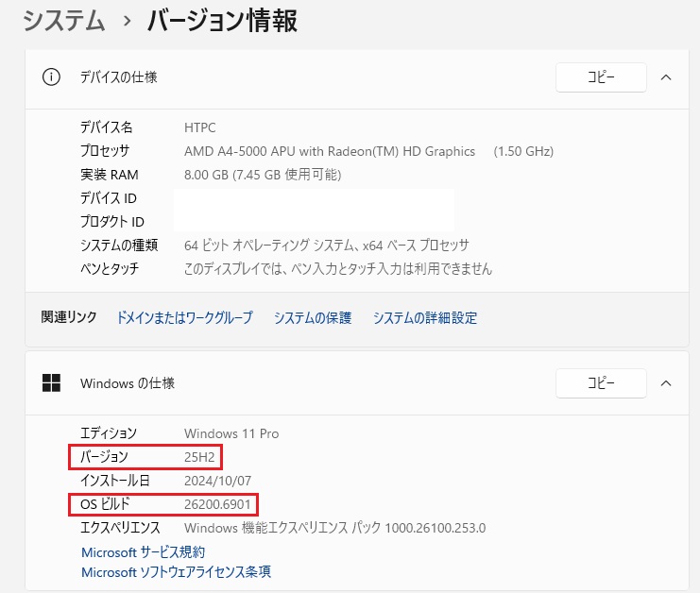Click the バージョン label
Screen dimensions: 700x593
coord(104,457)
